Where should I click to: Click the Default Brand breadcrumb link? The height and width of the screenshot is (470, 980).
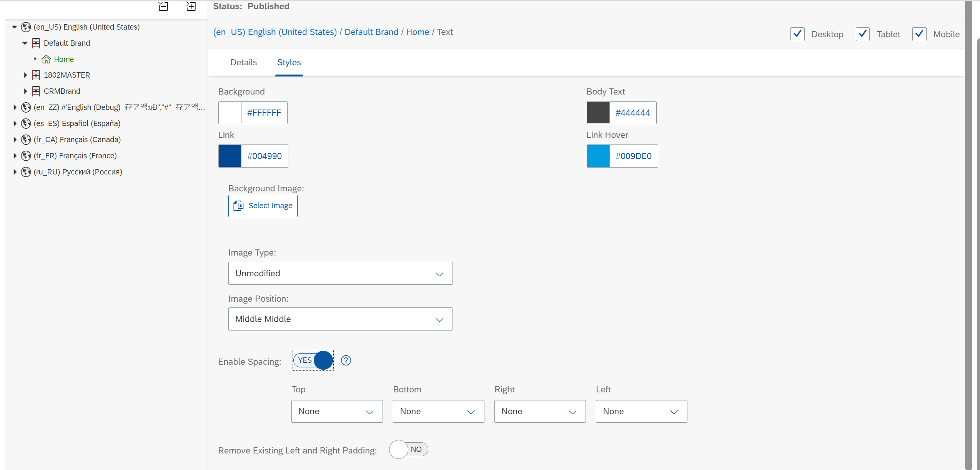click(x=371, y=32)
